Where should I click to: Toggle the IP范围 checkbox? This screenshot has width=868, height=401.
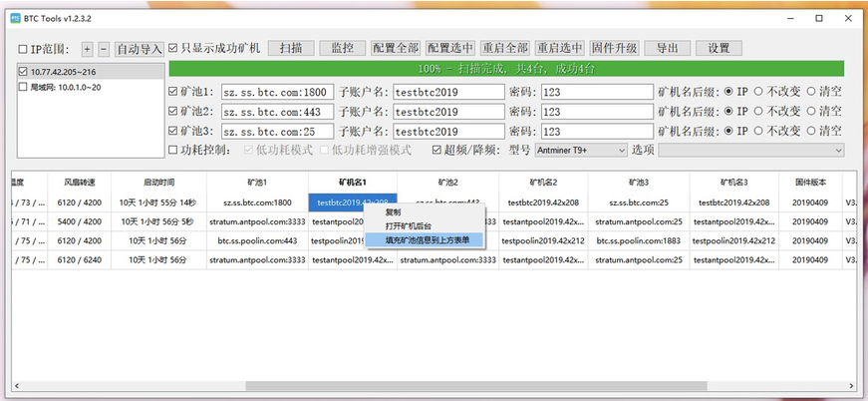[x=23, y=49]
